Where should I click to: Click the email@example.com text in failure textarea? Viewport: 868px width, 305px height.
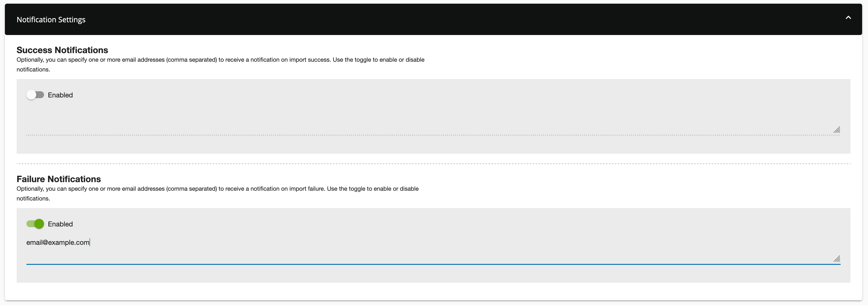click(58, 242)
